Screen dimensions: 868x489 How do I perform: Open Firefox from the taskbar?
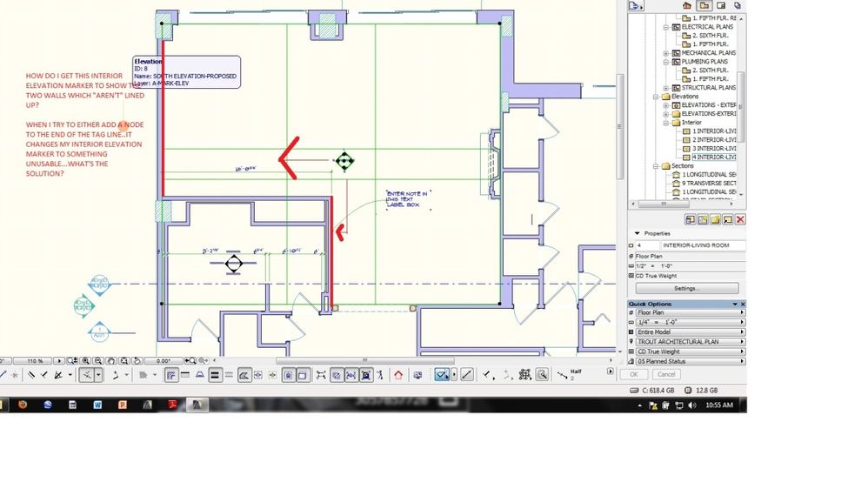click(23, 405)
